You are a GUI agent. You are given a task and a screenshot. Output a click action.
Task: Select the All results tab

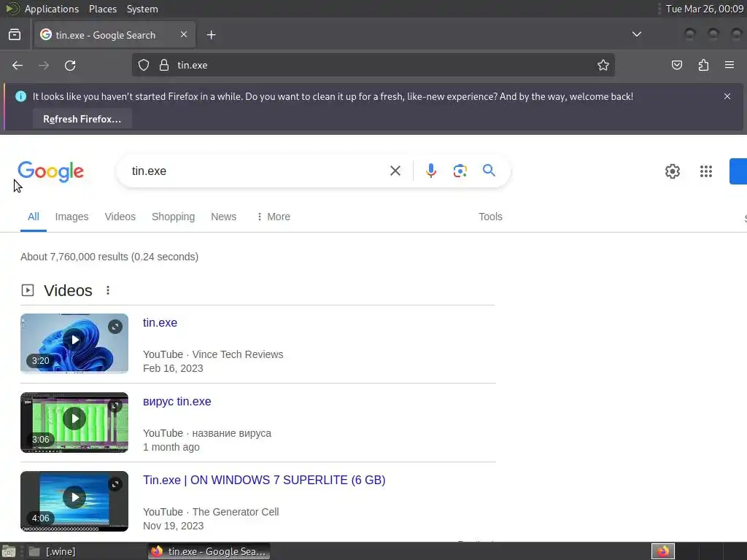tap(34, 217)
